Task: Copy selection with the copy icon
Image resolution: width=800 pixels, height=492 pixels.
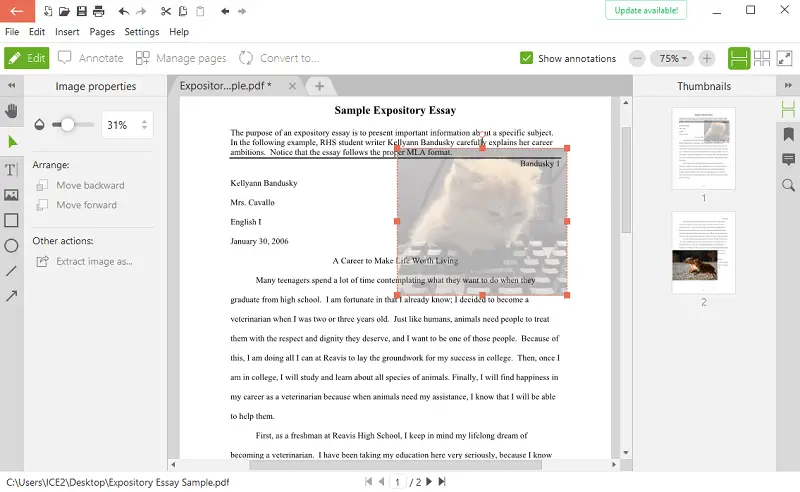Action: (x=183, y=11)
